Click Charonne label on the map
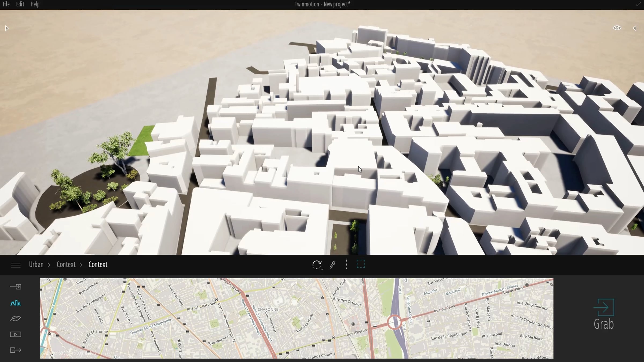The image size is (644, 362). coord(268,309)
